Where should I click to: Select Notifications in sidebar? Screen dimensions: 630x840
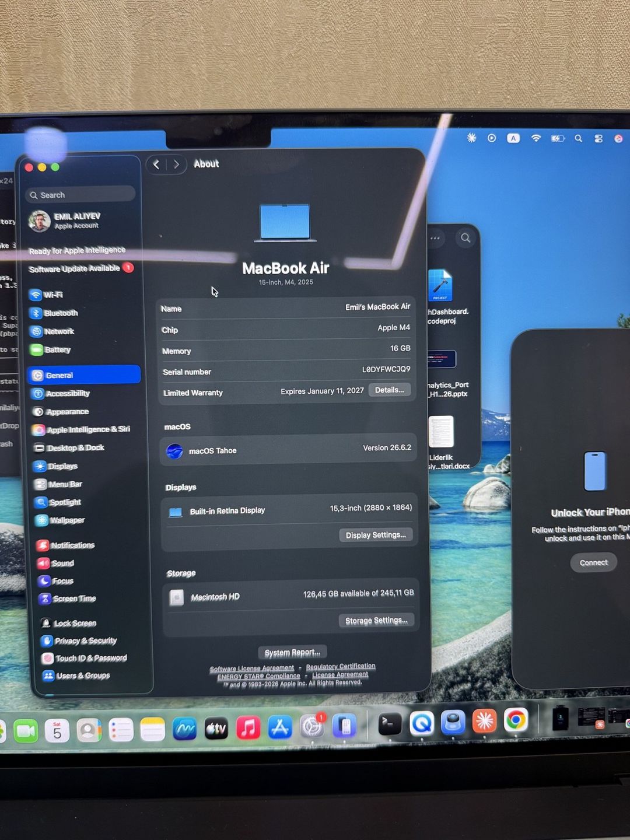coord(73,545)
